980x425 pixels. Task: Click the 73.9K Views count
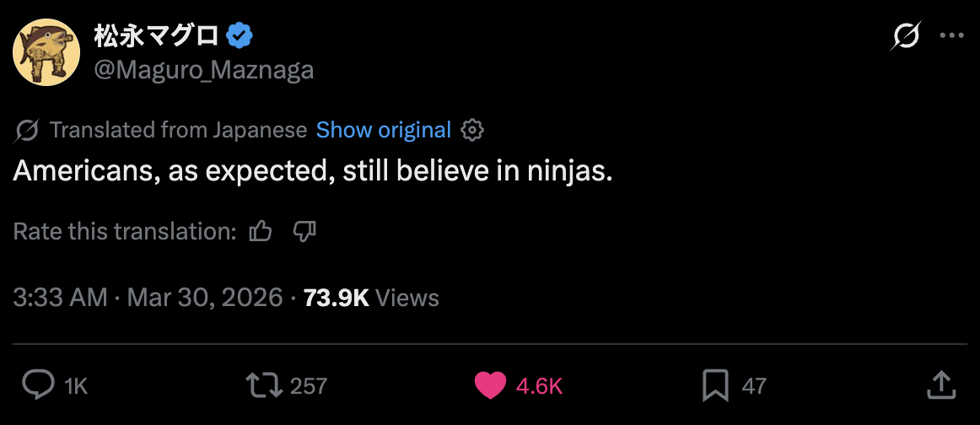[371, 297]
